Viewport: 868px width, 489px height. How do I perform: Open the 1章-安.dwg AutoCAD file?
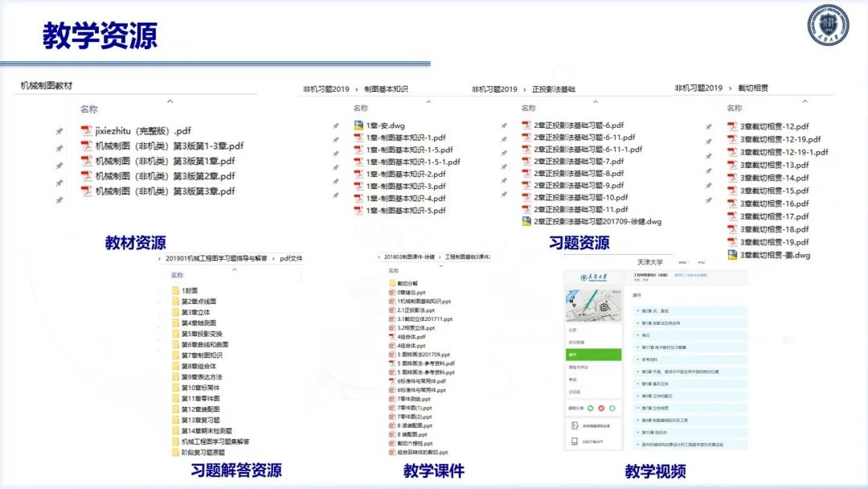385,125
